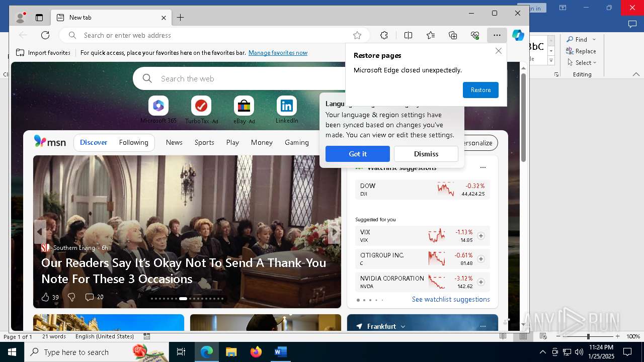644x362 pixels.
Task: Adjust the Word zoom slider handle
Action: click(x=588, y=336)
